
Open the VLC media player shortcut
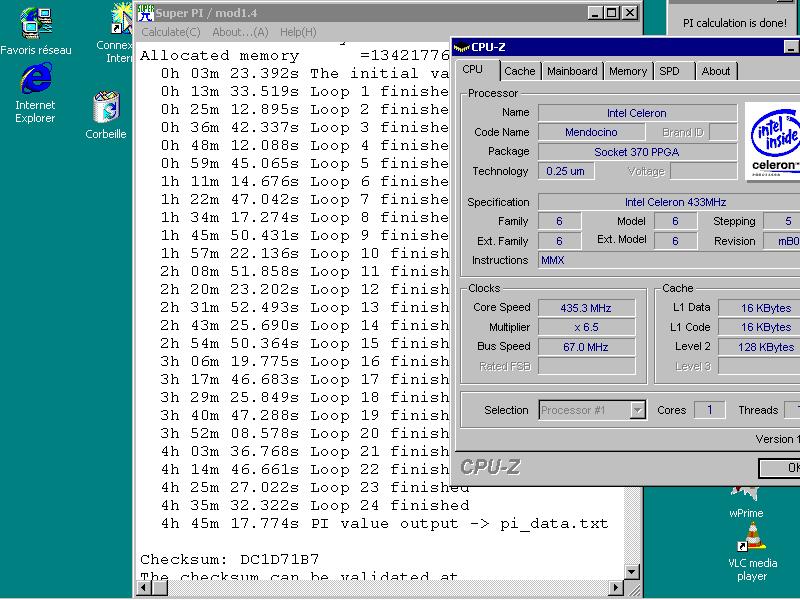pos(752,553)
